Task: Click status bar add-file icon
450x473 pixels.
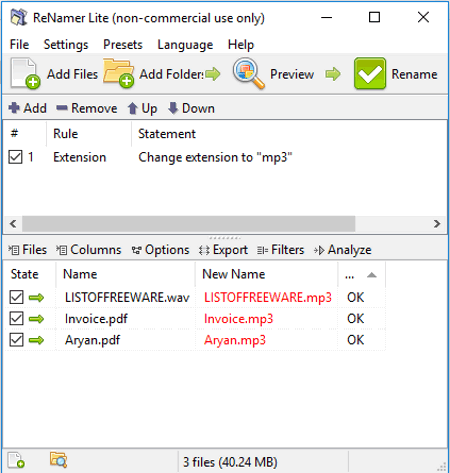Action: pos(16,460)
